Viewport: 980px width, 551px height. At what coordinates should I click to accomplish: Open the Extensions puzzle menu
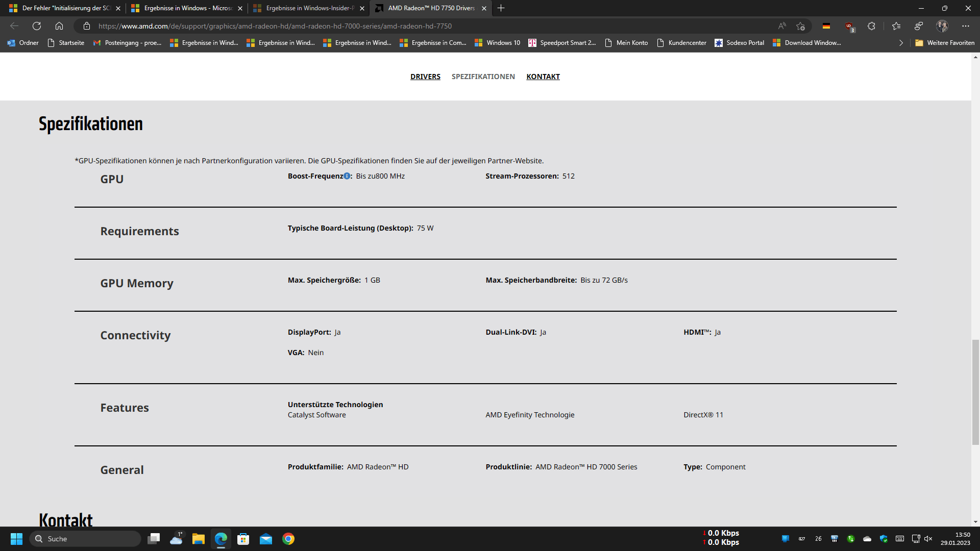[872, 26]
